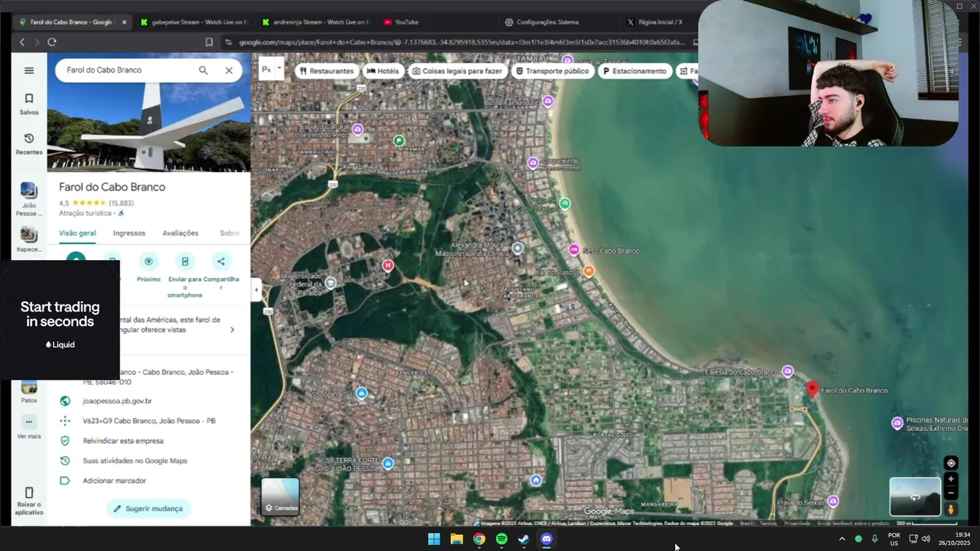980x551 pixels.
Task: Open joaopessoa.pb.gov.br website link
Action: [117, 401]
